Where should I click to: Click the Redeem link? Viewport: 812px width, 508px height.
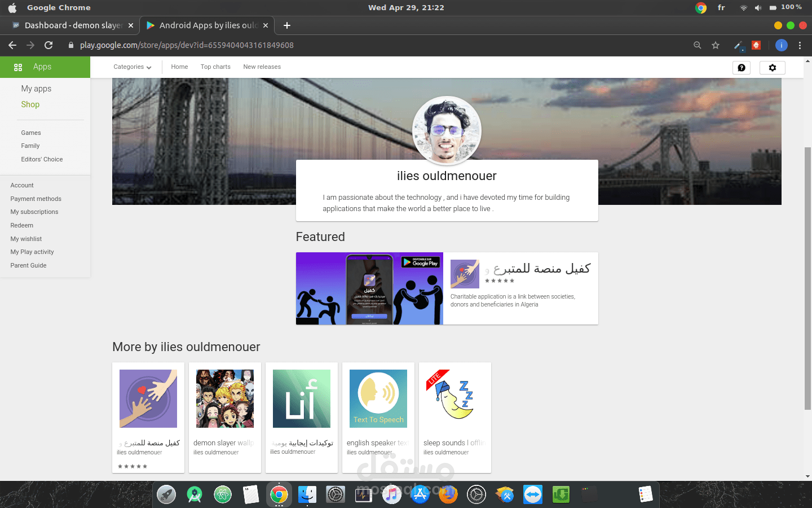tap(21, 225)
